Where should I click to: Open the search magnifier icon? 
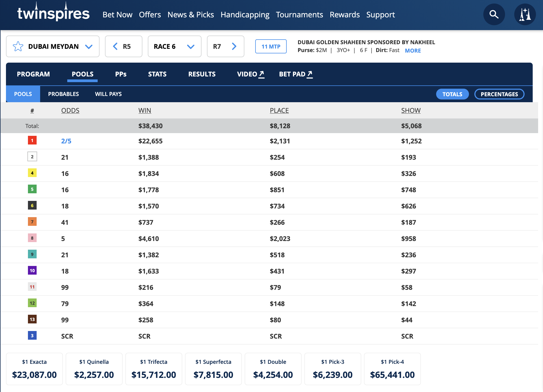pos(494,14)
